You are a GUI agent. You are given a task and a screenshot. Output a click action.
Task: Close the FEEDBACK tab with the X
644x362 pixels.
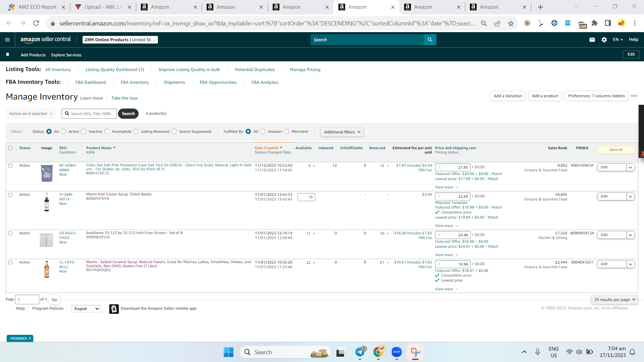pos(30,339)
